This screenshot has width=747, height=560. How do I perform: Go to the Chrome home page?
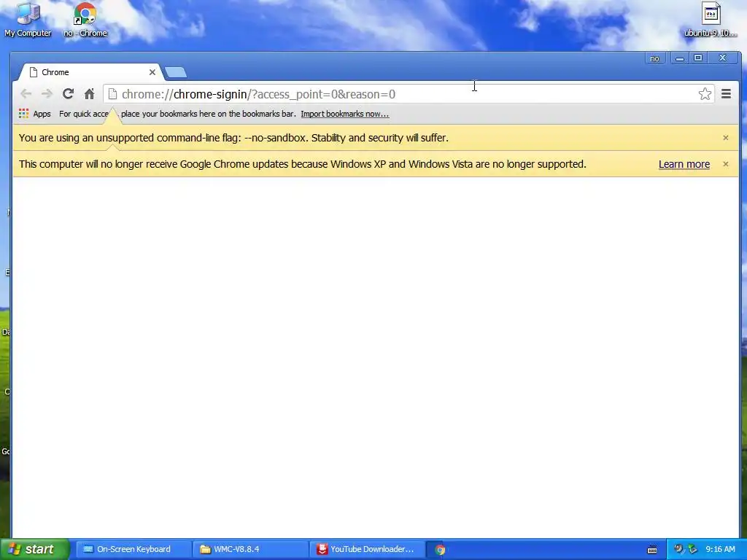[x=89, y=94]
